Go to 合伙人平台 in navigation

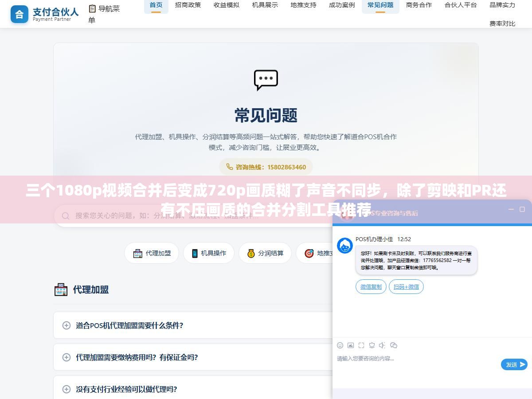click(x=461, y=5)
